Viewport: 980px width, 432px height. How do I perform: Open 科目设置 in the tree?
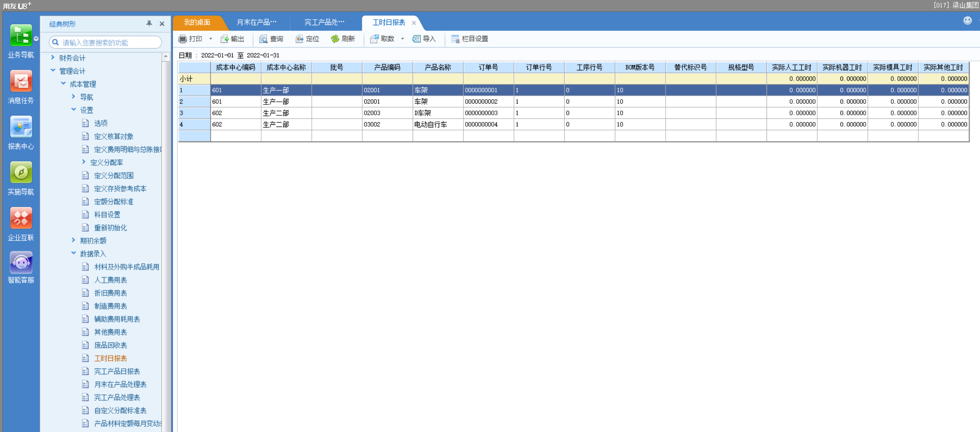107,214
